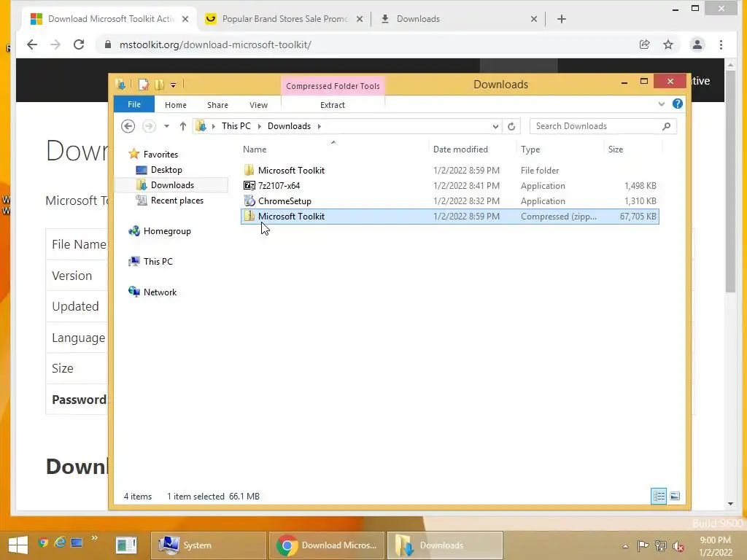Image resolution: width=747 pixels, height=560 pixels.
Task: Select the Microsoft Toolkit file folder
Action: coord(450,171)
